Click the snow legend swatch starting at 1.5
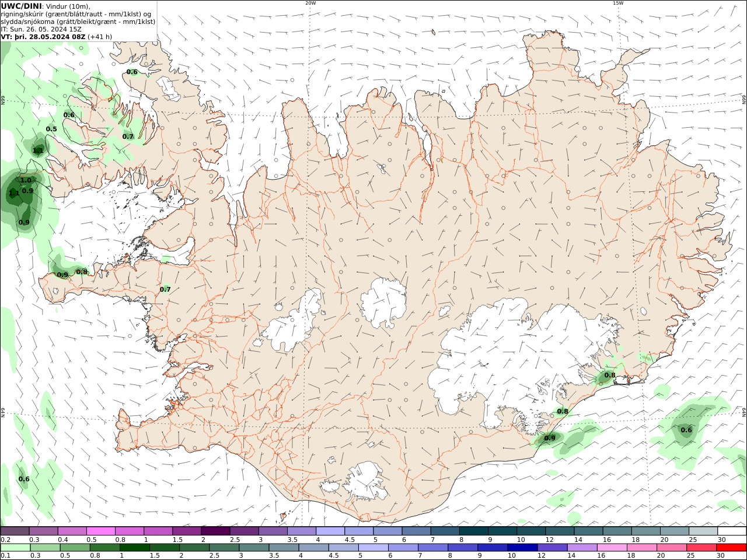This screenshot has width=747, height=560. click(x=187, y=531)
